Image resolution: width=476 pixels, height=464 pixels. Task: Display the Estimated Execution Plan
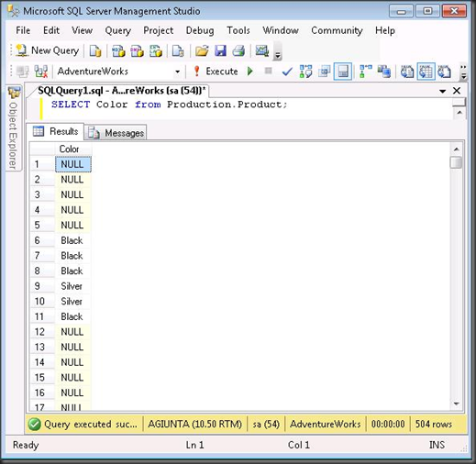(x=305, y=72)
